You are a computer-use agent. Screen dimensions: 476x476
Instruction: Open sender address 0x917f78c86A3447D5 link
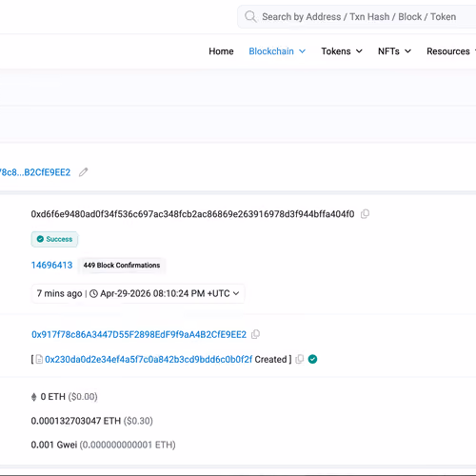coord(139,334)
